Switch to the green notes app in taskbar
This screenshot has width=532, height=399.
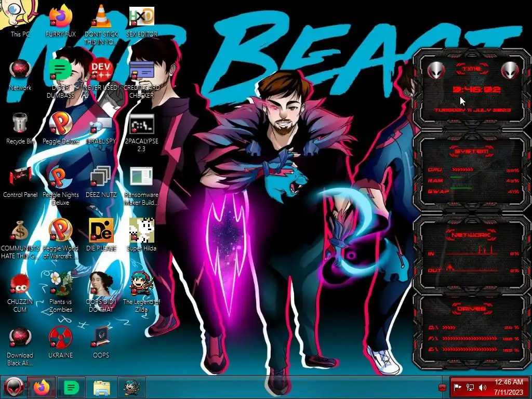tap(71, 387)
